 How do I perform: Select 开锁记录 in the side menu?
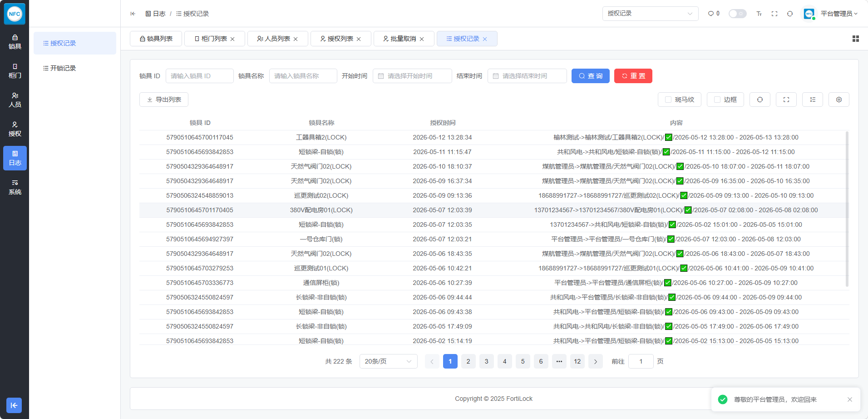75,68
